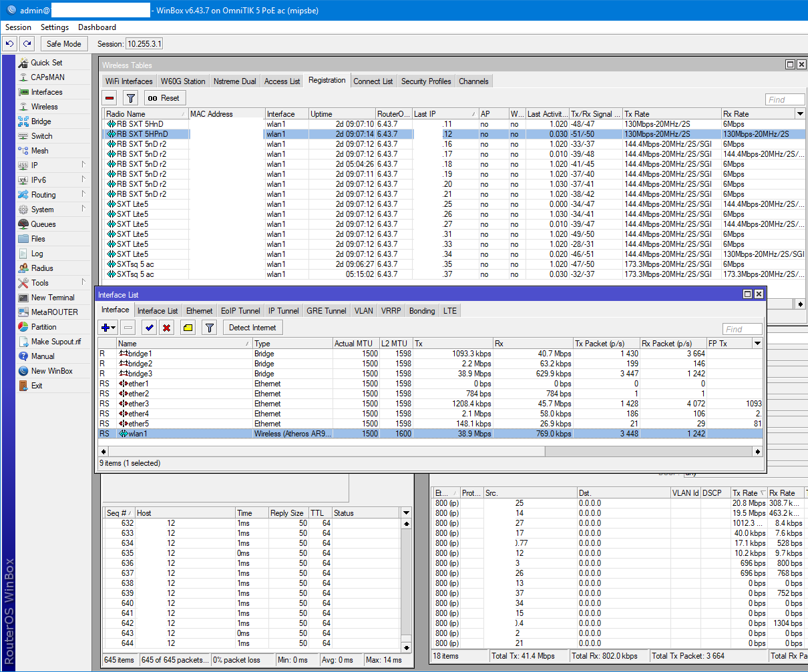Click the Undo arrow in toolbar
This screenshot has width=808, height=672.
point(9,44)
